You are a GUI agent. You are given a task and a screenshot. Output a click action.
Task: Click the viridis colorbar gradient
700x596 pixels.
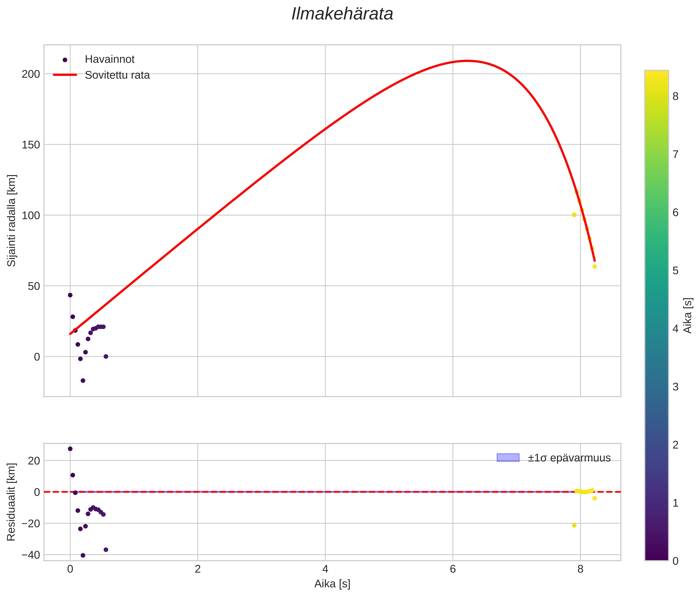pos(656,316)
